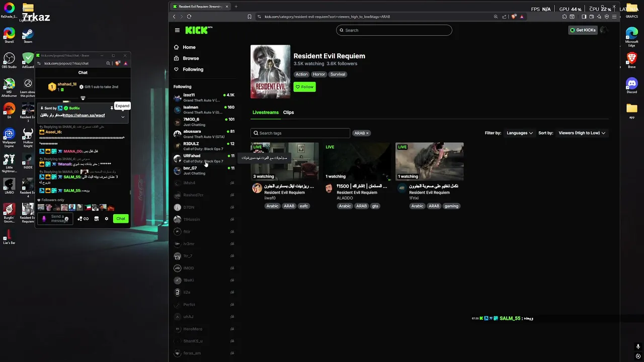Open the ehsan.sa/waqf link in pinned message
The width and height of the screenshot is (644, 362).
[x=84, y=116]
